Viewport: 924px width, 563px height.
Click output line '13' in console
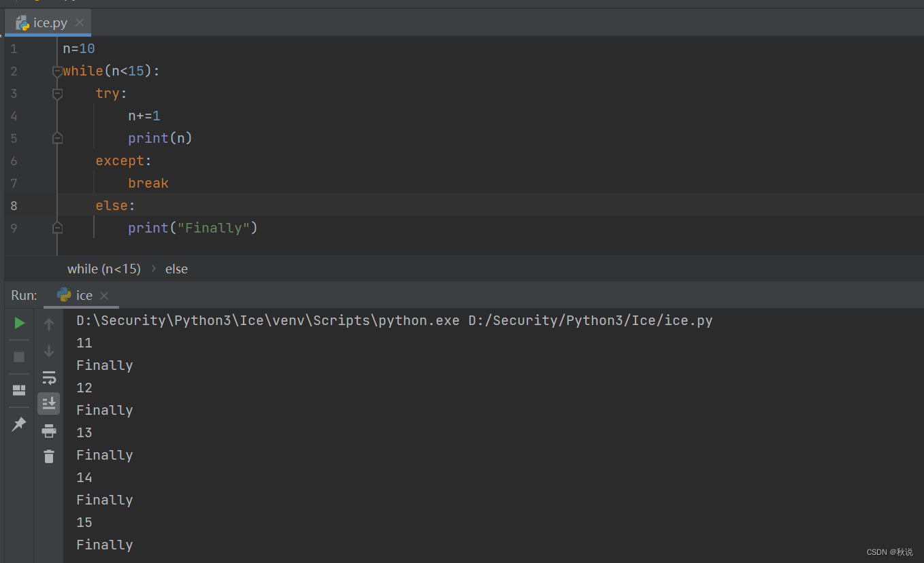84,432
